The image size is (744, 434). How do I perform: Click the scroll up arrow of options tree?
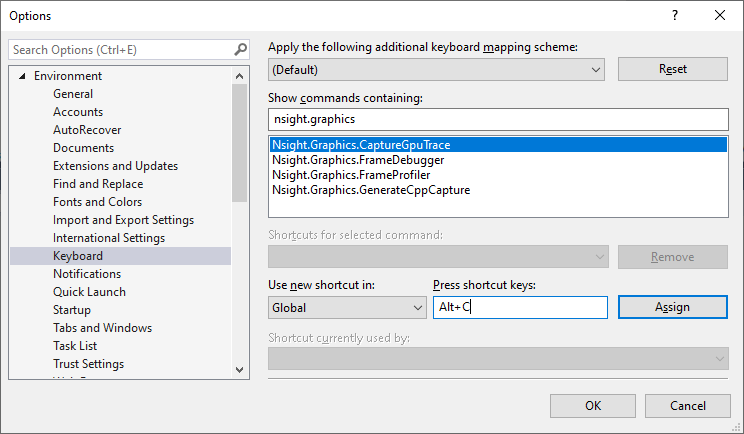(x=239, y=76)
